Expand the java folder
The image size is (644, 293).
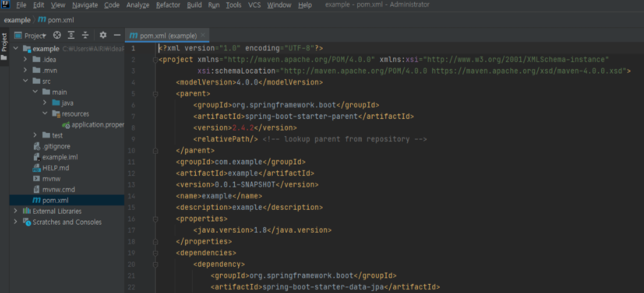pos(45,103)
